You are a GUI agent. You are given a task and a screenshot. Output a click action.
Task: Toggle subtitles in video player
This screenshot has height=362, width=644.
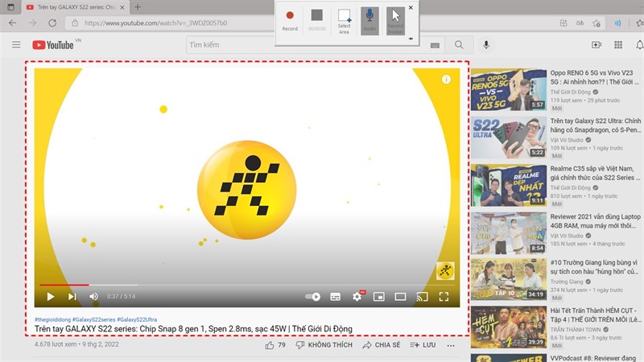[335, 296]
